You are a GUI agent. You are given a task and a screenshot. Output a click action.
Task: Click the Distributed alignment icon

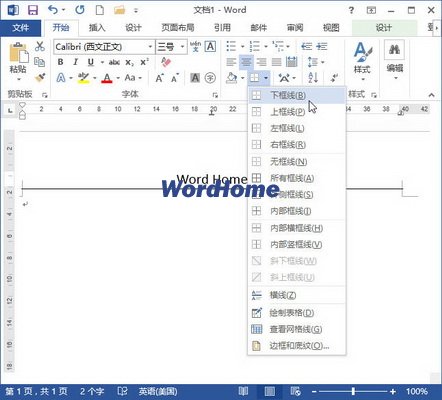click(x=292, y=62)
